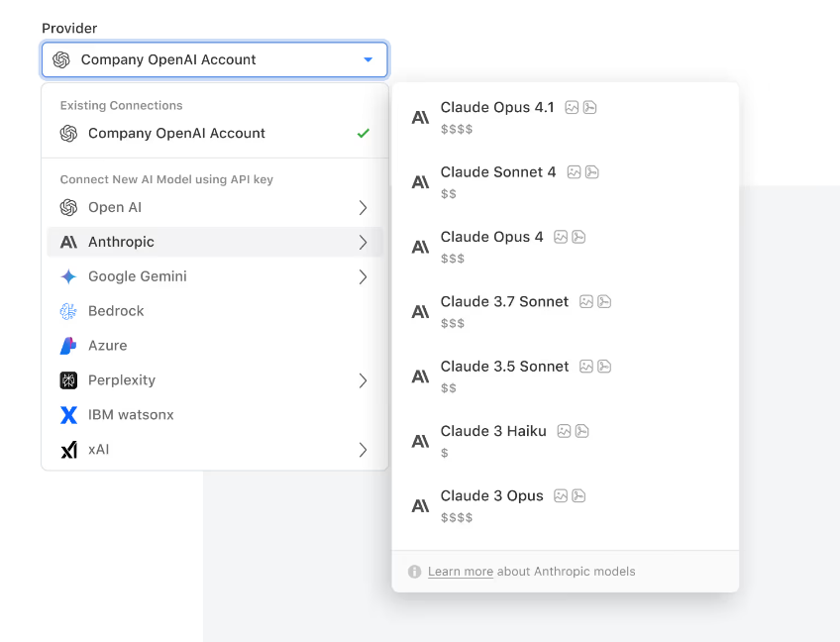This screenshot has height=642, width=840.
Task: Click file support icon for Claude Opus 4
Action: [x=578, y=237]
